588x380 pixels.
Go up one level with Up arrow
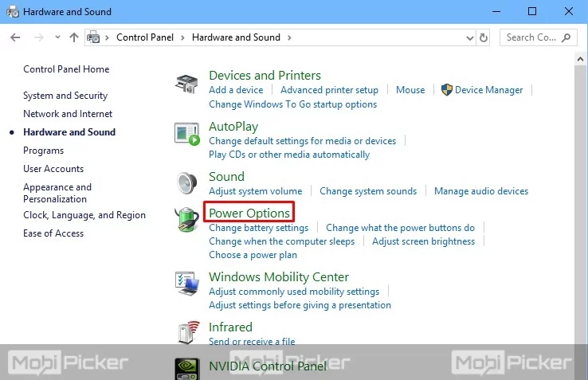[x=74, y=37]
